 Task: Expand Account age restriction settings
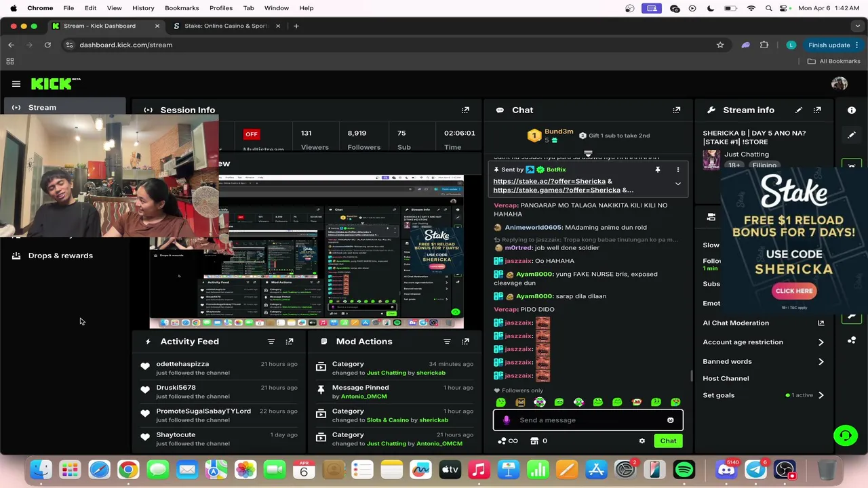(x=821, y=342)
